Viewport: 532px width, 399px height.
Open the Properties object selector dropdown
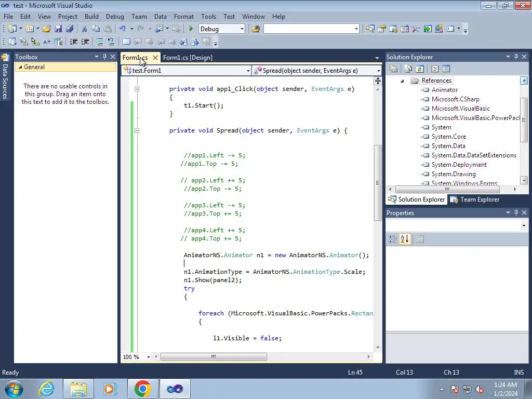[524, 225]
